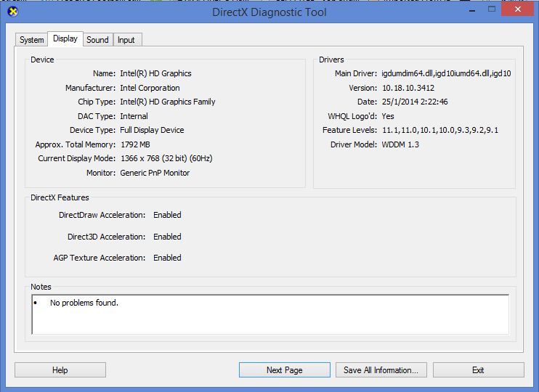Click manufacturer value 'Intel Corporation'
This screenshot has width=539, height=392.
[150, 88]
